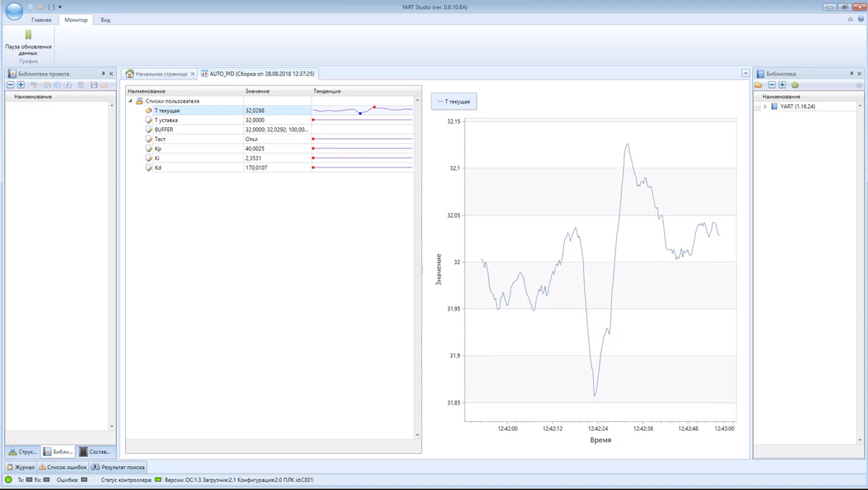Select the YART (1.16.24) library item
Viewport: 868px width, 490px height.
point(798,106)
